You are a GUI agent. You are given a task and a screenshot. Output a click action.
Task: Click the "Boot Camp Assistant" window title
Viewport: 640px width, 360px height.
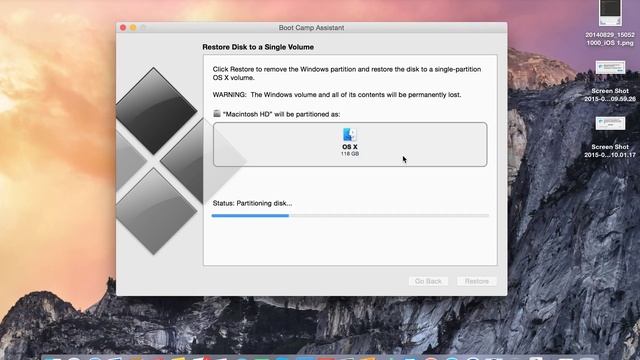point(311,28)
